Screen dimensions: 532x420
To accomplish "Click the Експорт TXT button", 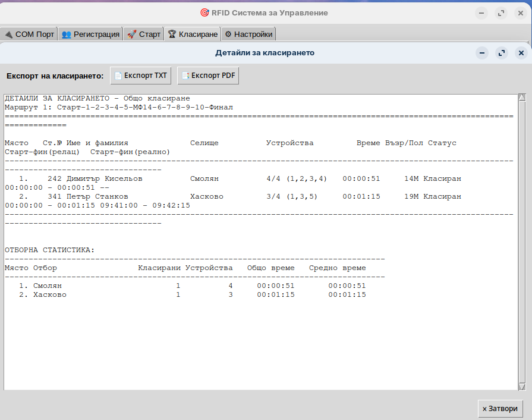I will pos(141,76).
